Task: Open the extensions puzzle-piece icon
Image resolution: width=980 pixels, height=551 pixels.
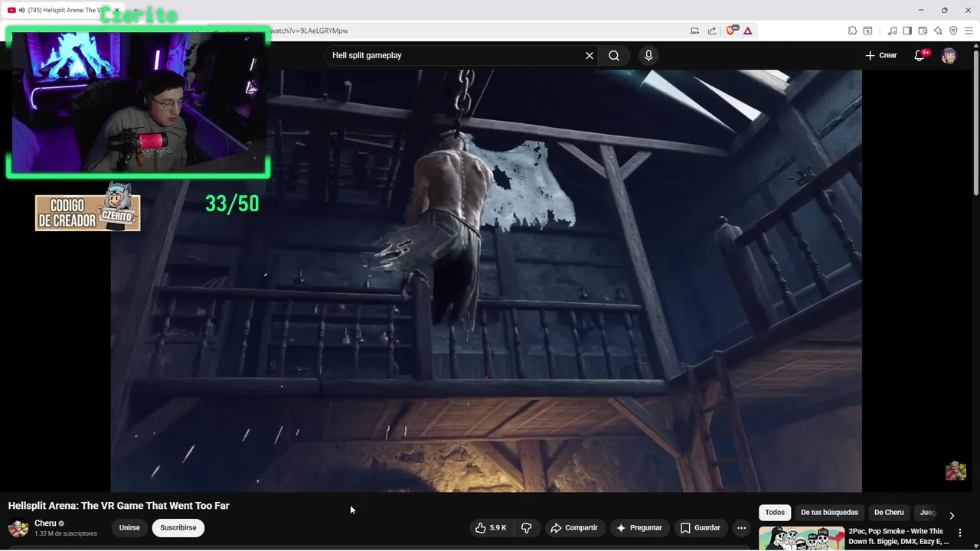Action: [852, 31]
